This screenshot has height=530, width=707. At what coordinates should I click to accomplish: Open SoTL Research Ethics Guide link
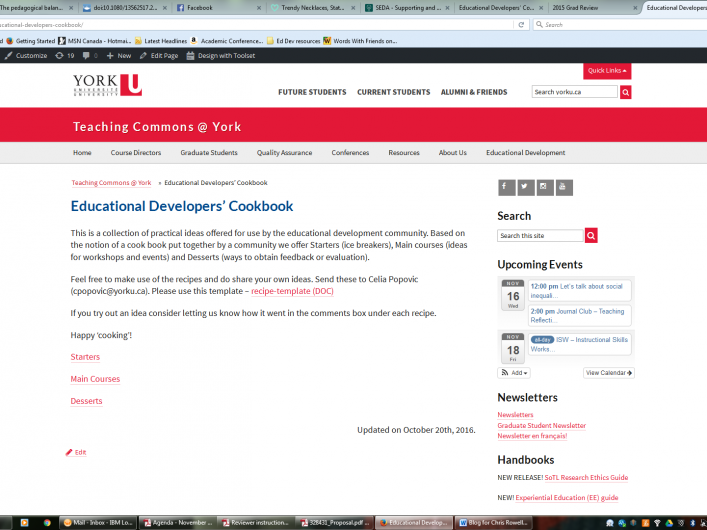click(x=586, y=477)
